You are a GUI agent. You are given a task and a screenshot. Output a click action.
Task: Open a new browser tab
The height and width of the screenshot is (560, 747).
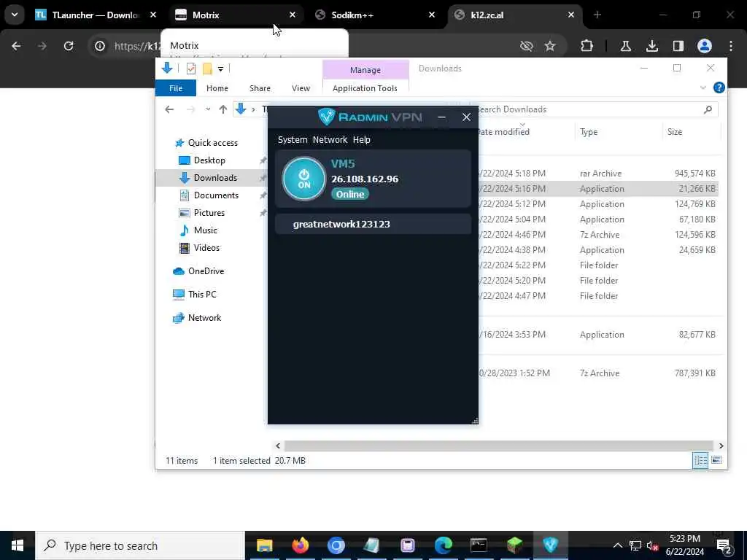(x=597, y=15)
